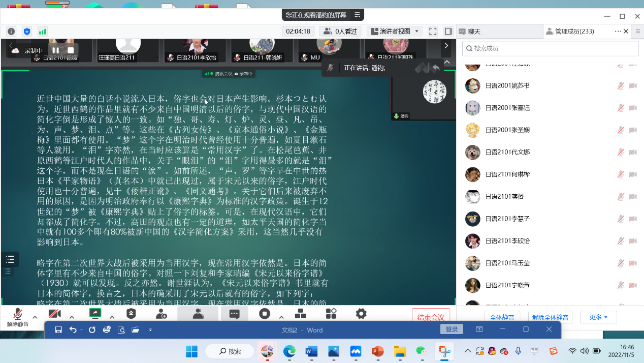Image resolution: width=644 pixels, height=363 pixels.
Task: Open the 演讲者视图 view dropdown
Action: [x=394, y=32]
